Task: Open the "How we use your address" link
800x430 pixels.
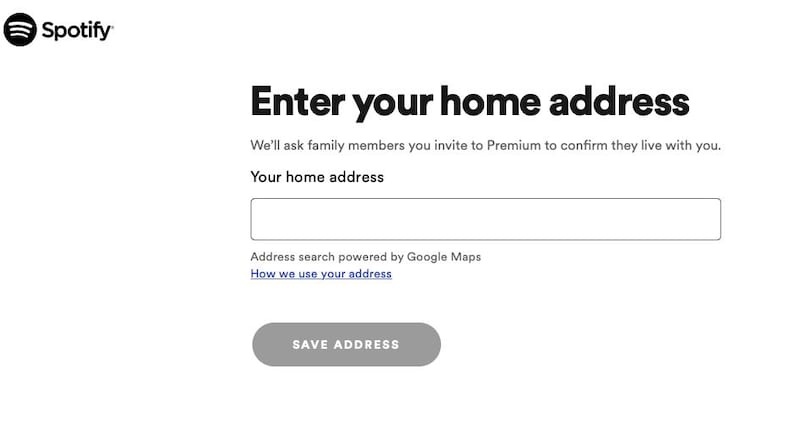Action: pyautogui.click(x=321, y=274)
